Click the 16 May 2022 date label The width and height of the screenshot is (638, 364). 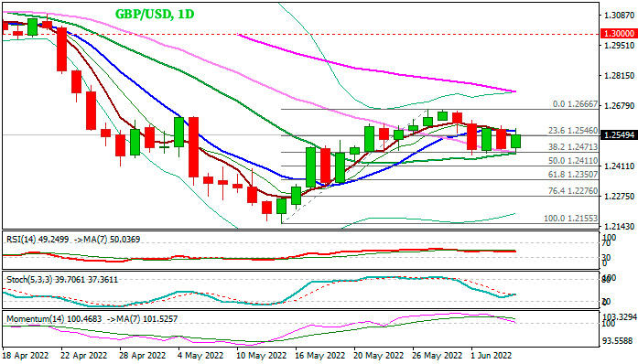[319, 356]
